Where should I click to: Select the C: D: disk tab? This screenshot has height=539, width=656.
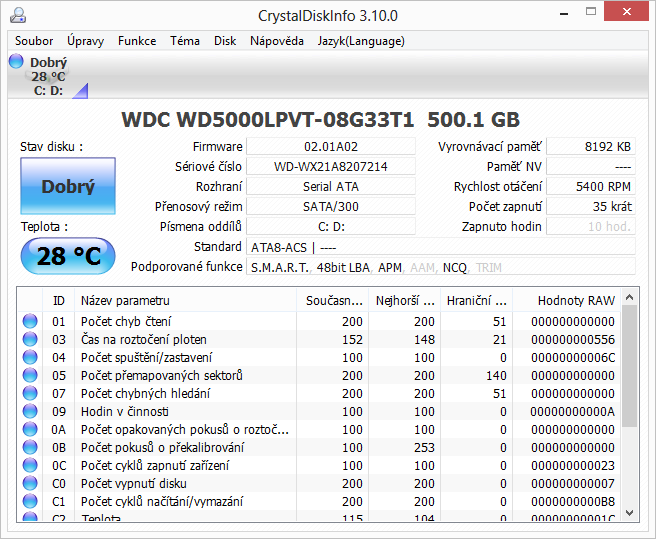[48, 91]
